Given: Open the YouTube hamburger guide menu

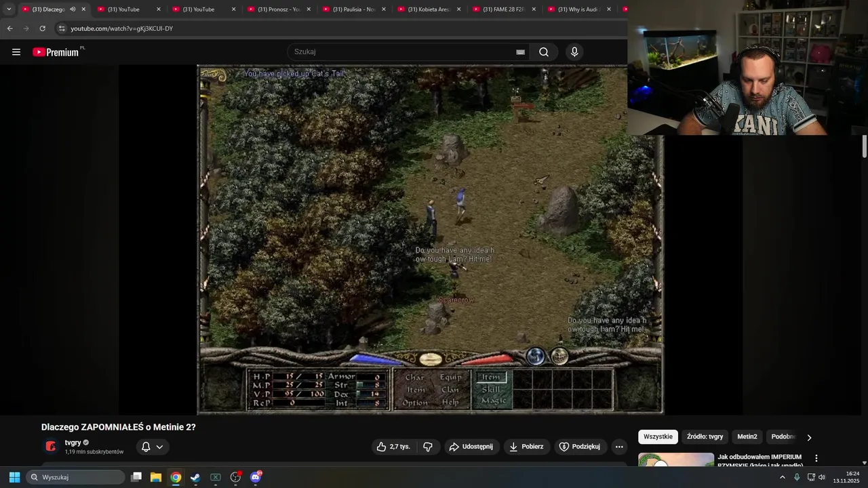Looking at the screenshot, I should (16, 52).
